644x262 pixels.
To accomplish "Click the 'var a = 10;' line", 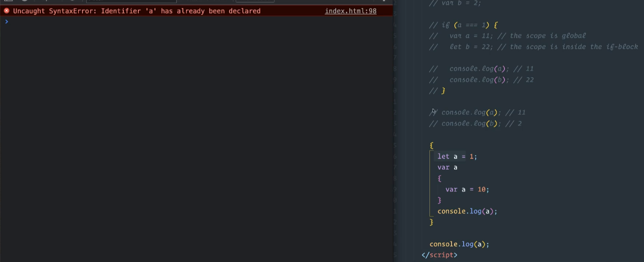I will click(467, 189).
